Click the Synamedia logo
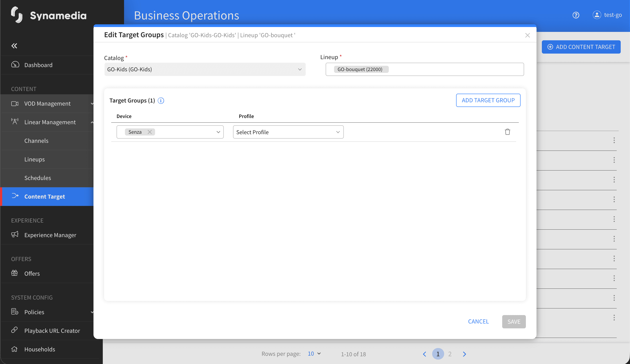 [49, 15]
